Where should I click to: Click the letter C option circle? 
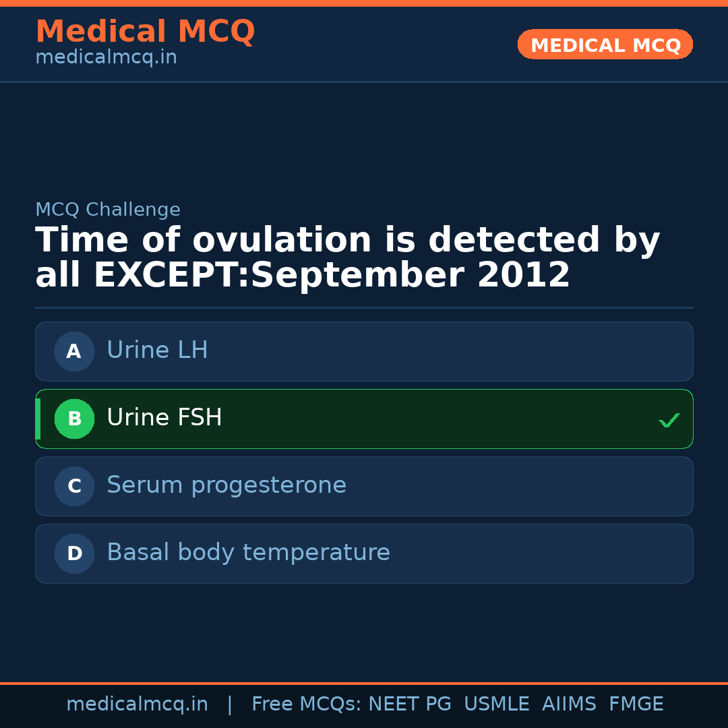[x=74, y=486]
